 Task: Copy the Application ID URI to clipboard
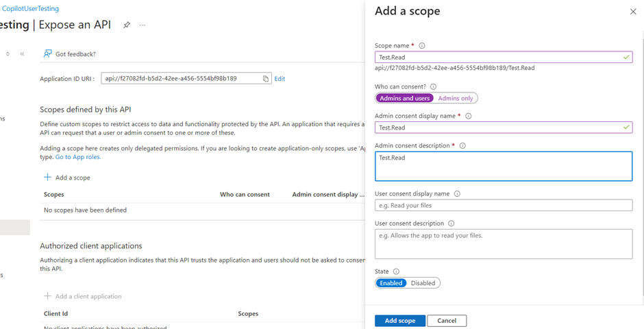pyautogui.click(x=266, y=79)
